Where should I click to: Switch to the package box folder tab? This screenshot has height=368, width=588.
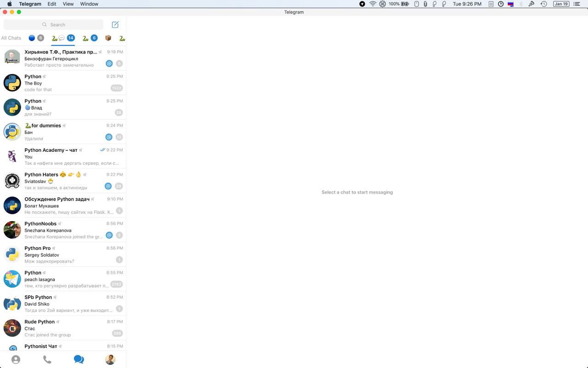108,38
